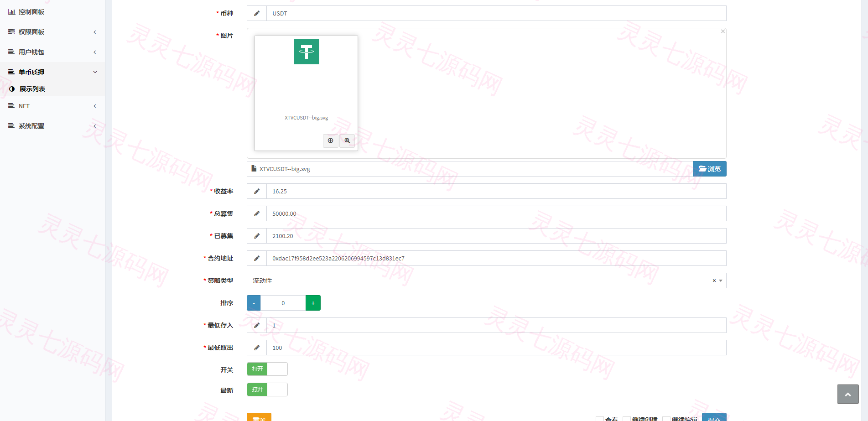Click the file name box beside 浏览
868x421 pixels.
[470, 169]
